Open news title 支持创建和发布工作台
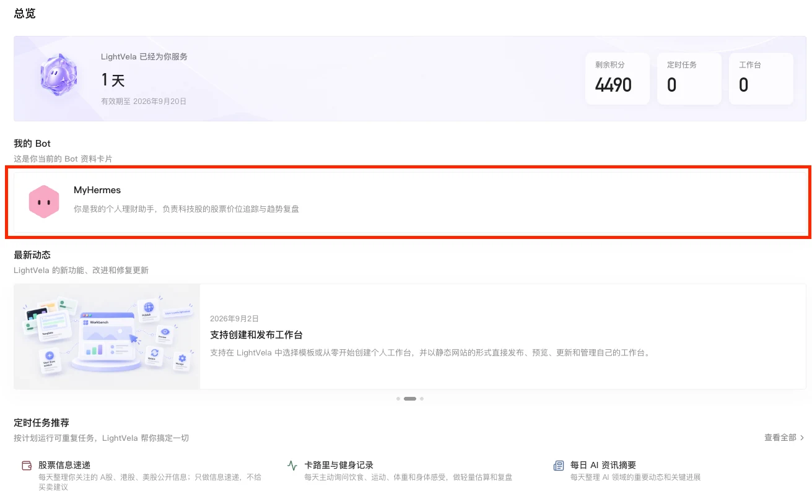This screenshot has width=812, height=504. point(256,335)
